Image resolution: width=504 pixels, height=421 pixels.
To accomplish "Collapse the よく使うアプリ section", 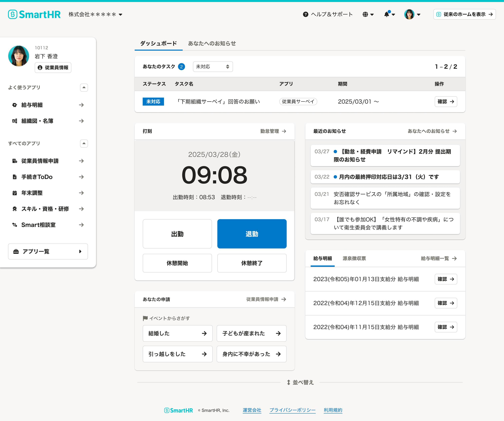I will pos(84,87).
